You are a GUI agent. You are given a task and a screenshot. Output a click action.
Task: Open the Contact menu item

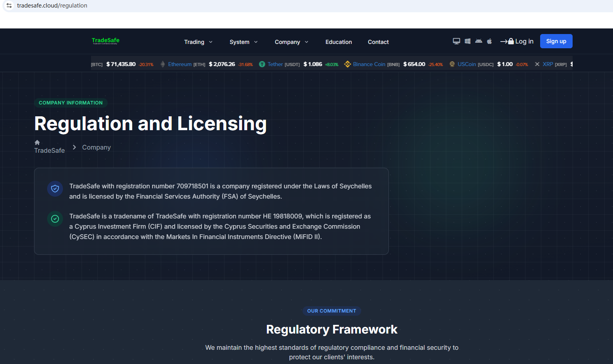click(378, 42)
